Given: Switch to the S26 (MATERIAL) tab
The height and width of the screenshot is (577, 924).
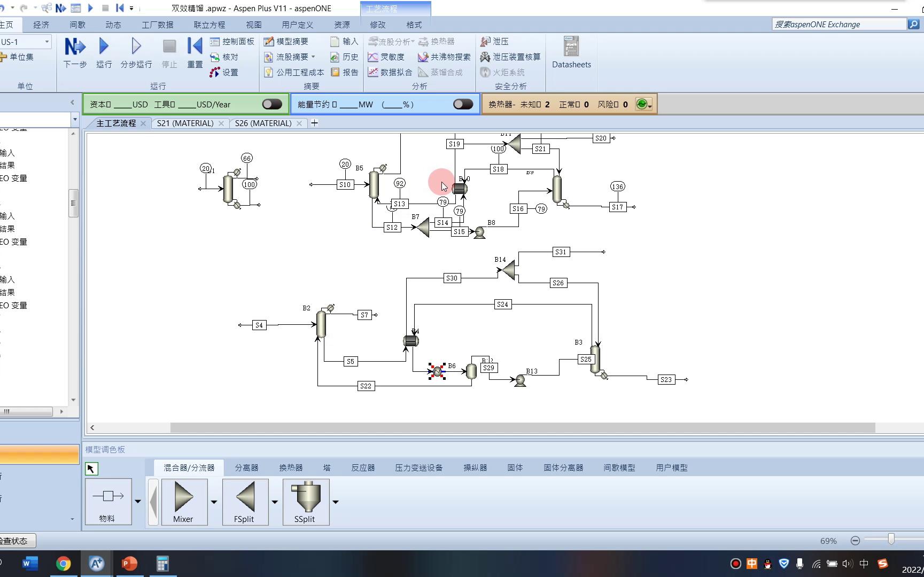Looking at the screenshot, I should [263, 123].
